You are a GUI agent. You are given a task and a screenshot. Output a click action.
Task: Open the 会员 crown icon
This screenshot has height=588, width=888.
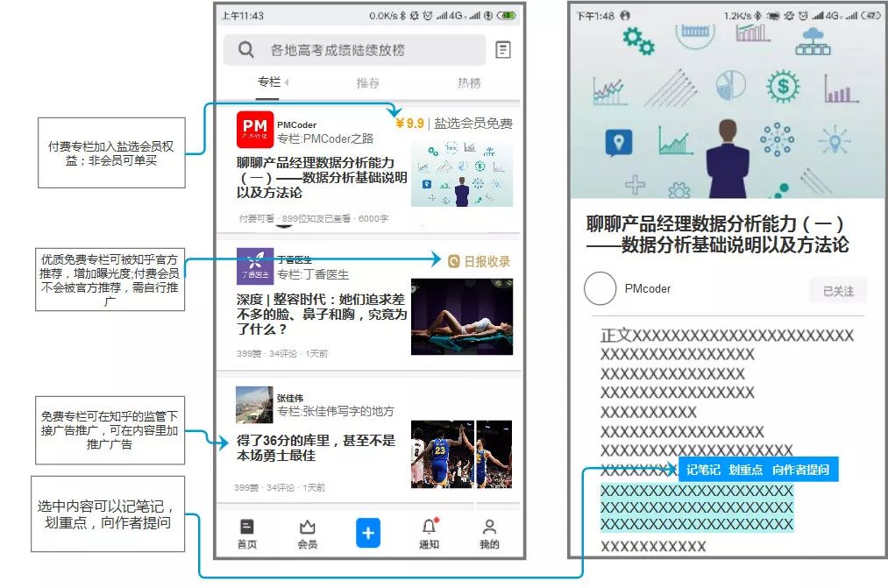click(307, 533)
